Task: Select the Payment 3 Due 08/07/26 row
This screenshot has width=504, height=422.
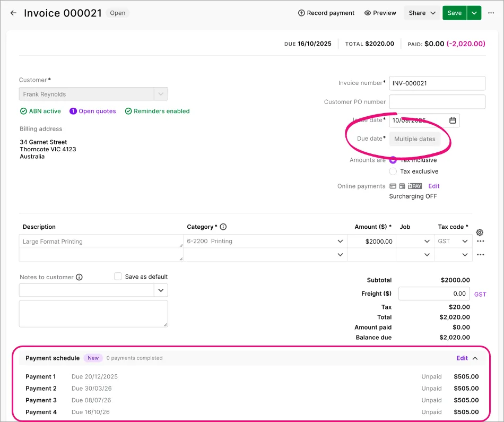Action: 252,400
